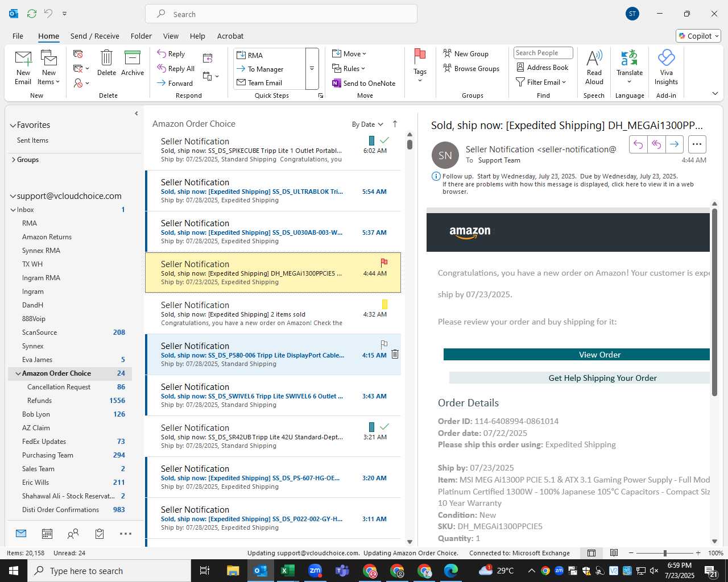
Task: Open Viva Insights add-in
Action: [x=666, y=67]
